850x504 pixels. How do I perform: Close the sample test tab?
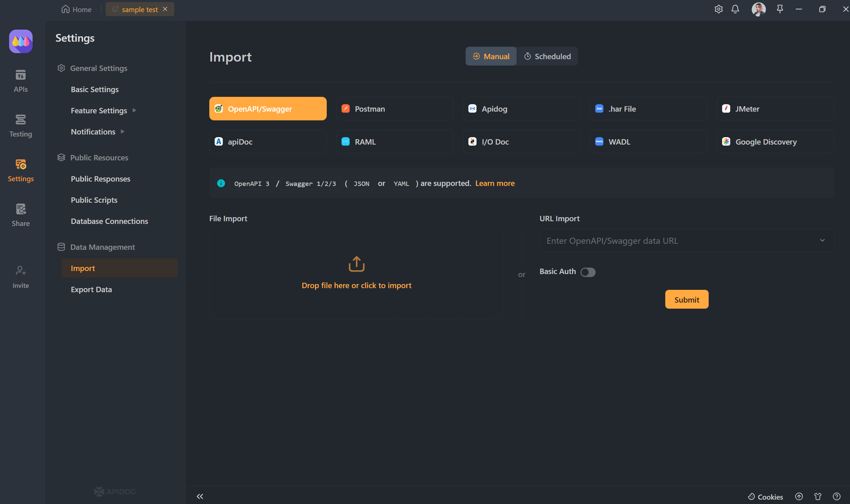click(x=165, y=9)
